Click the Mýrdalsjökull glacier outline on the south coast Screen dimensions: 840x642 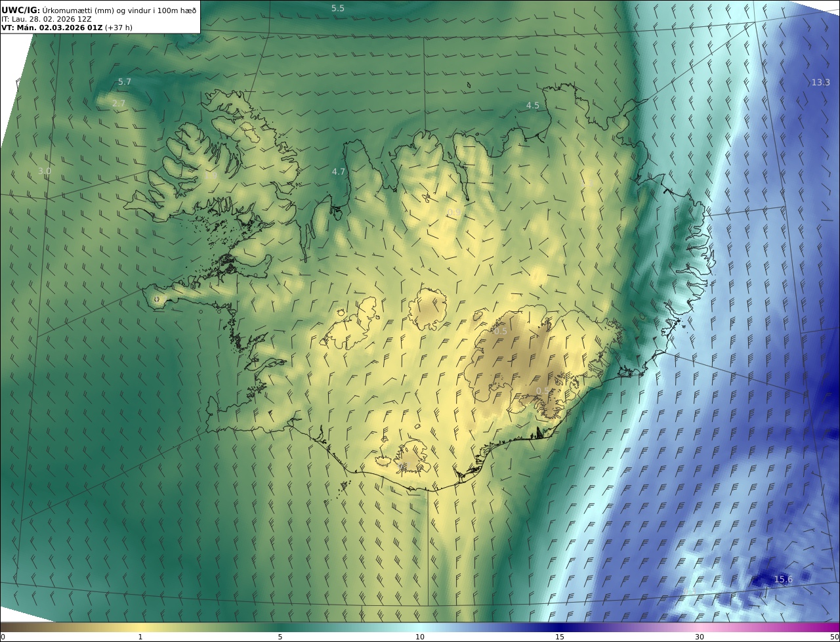411,458
